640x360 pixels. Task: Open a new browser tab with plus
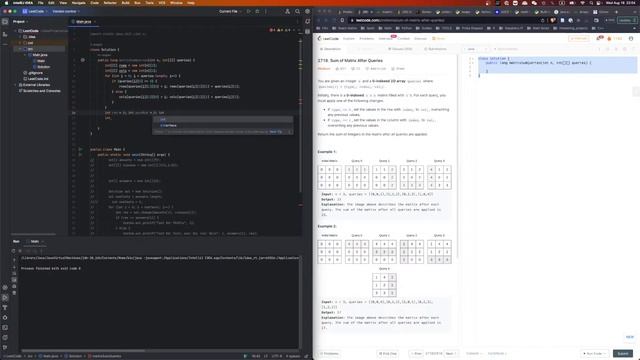tap(615, 12)
